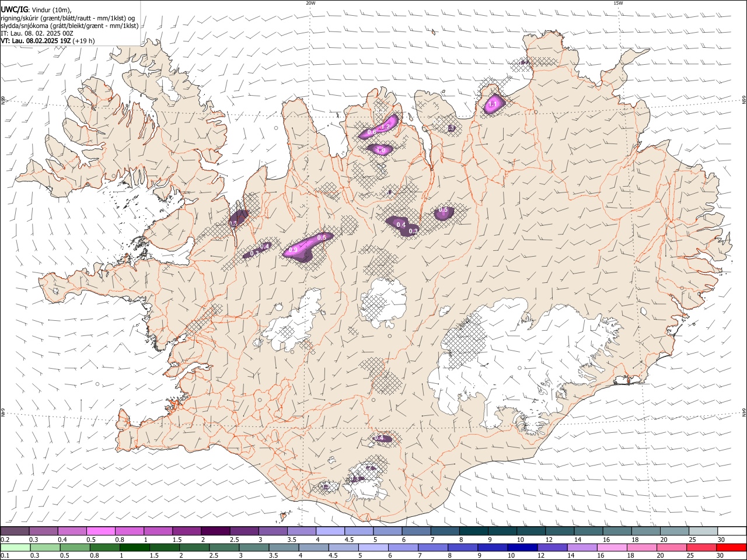Click "VT: Lau. 08.02.2025 19Z (+19 h)" text
The image size is (747, 560).
pos(48,41)
